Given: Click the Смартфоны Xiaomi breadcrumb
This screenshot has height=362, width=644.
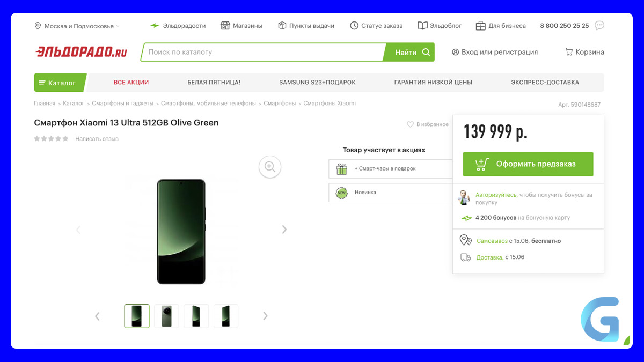Looking at the screenshot, I should click(330, 104).
